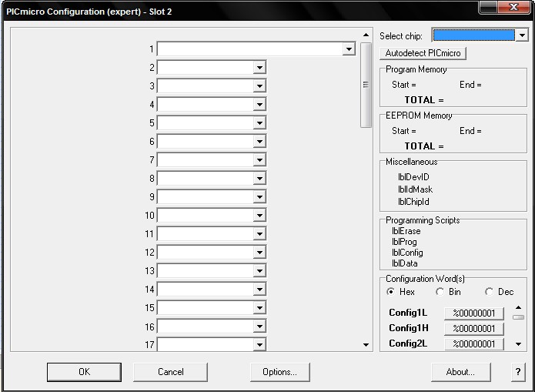Open the dropdown for row 7
Image resolution: width=535 pixels, height=392 pixels.
(259, 160)
